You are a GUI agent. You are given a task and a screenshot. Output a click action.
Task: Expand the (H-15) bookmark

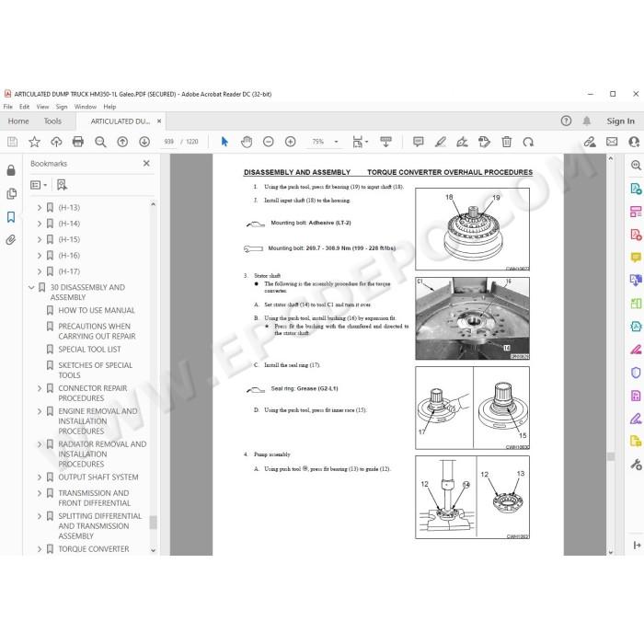pos(40,239)
